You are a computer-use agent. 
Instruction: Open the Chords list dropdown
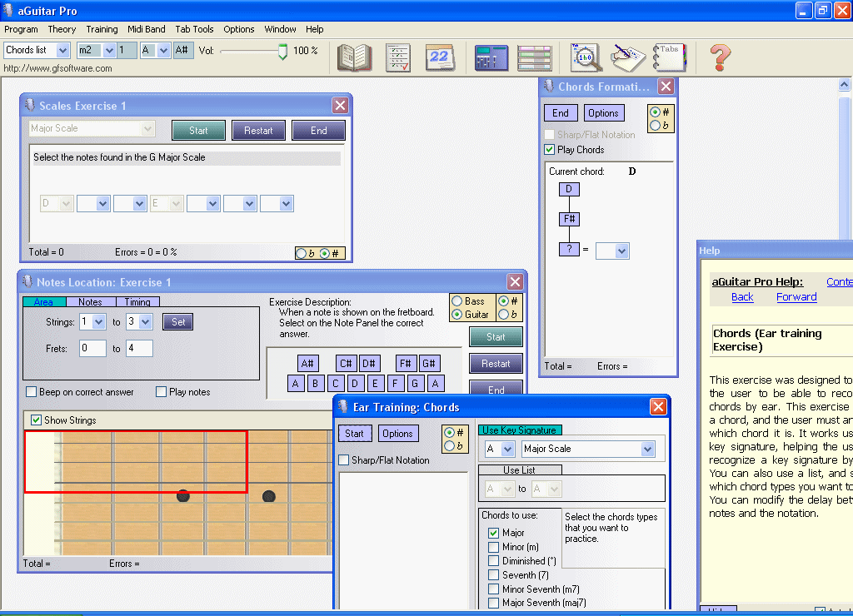coord(63,51)
